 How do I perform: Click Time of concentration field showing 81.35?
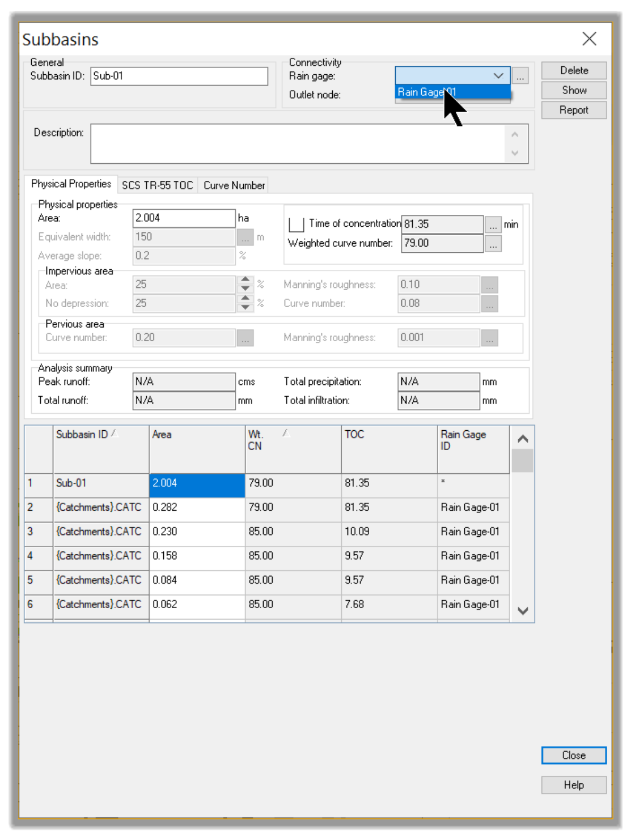442,224
